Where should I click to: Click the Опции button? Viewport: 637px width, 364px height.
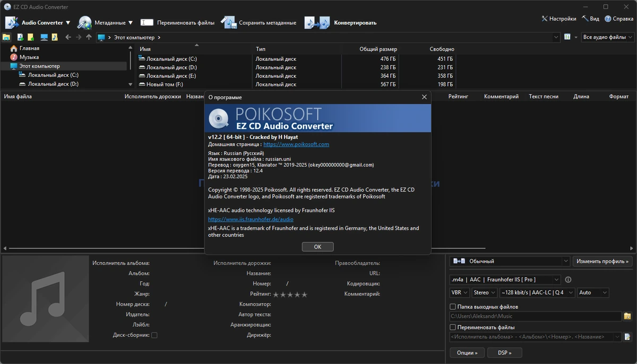pyautogui.click(x=467, y=352)
